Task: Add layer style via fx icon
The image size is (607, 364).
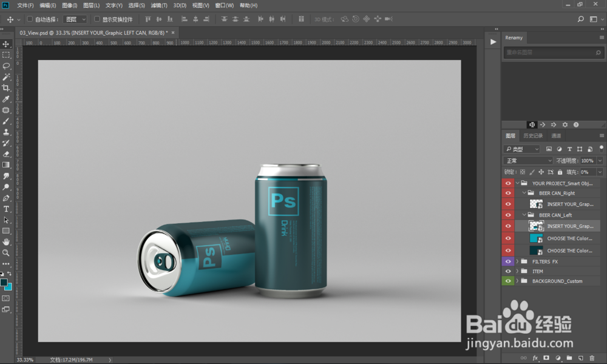Action: pos(535,358)
